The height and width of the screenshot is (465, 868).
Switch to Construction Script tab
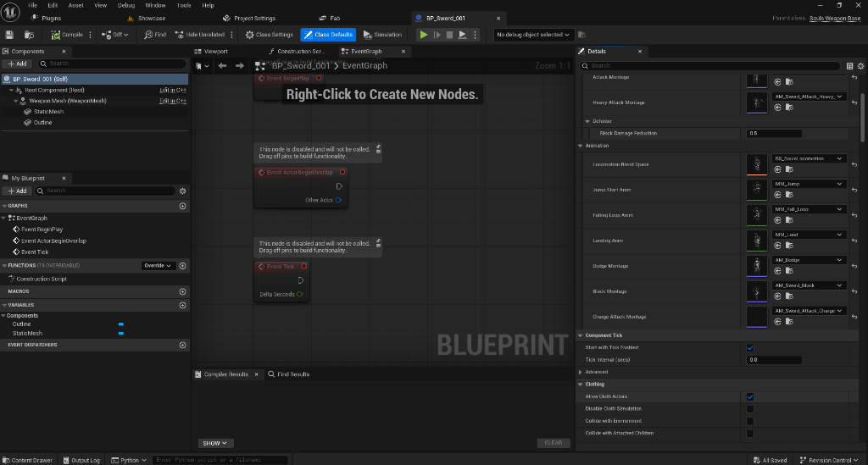tap(296, 51)
